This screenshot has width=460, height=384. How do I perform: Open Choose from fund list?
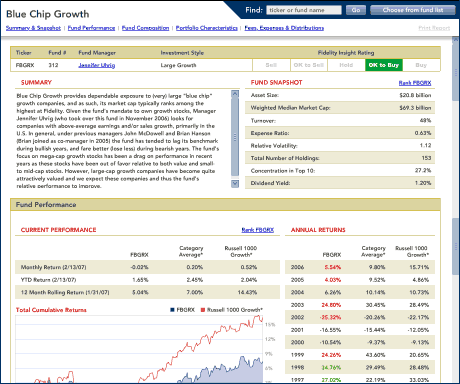pos(413,10)
